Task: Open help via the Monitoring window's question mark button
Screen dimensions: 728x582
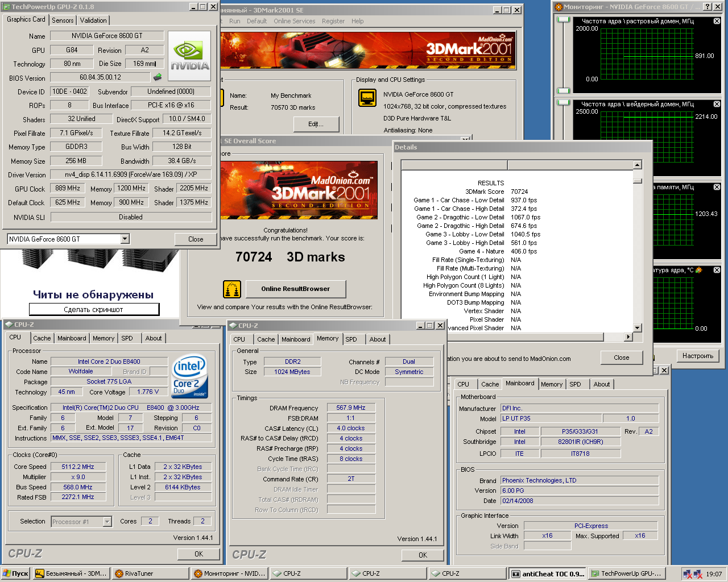Action: [707, 7]
